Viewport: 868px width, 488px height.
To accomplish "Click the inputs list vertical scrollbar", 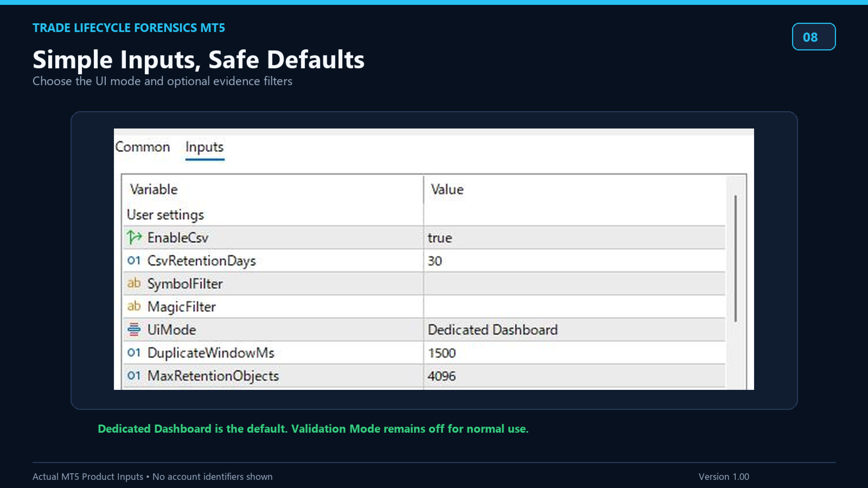I will (x=736, y=258).
